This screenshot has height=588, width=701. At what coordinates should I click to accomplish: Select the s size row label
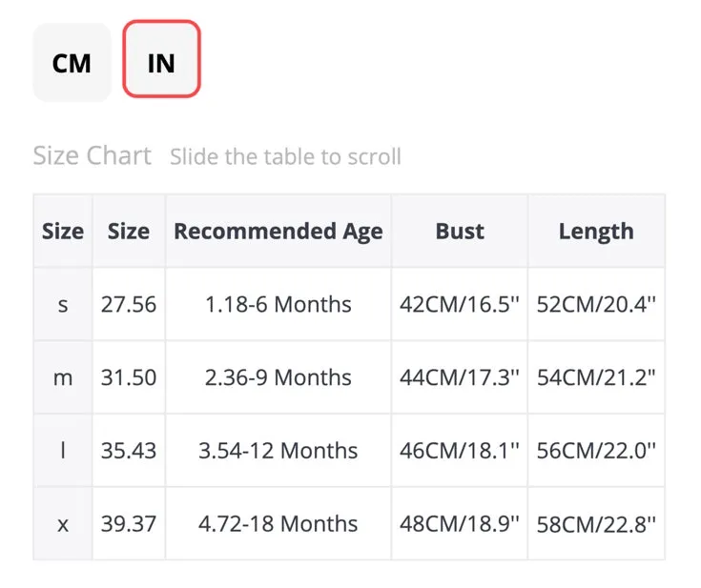[63, 305]
